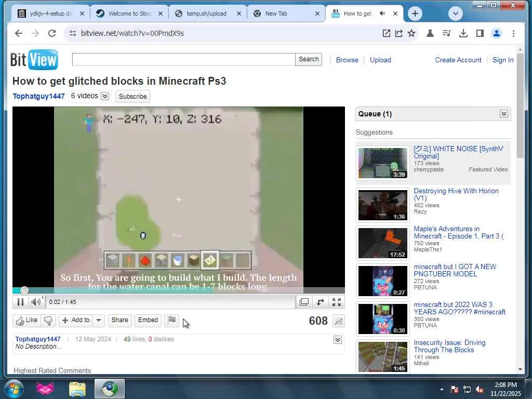The height and width of the screenshot is (399, 532).
Task: Open the Windows Start menu
Action: 13,389
